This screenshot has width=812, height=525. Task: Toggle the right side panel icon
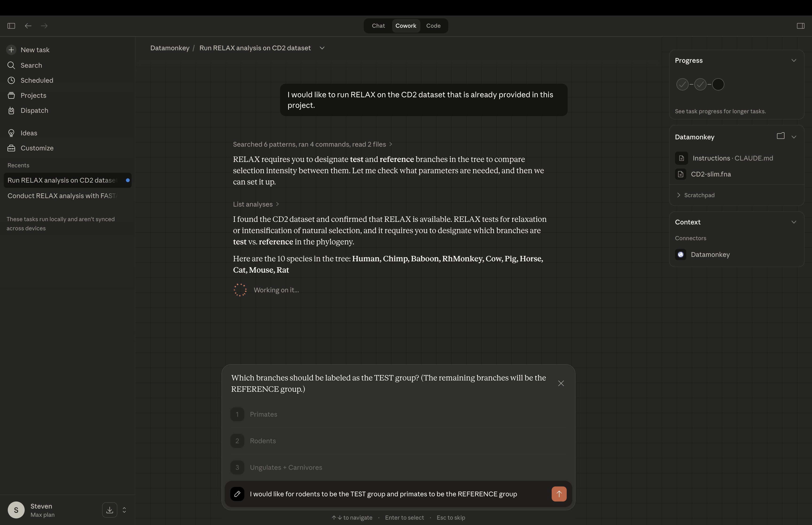pyautogui.click(x=800, y=26)
